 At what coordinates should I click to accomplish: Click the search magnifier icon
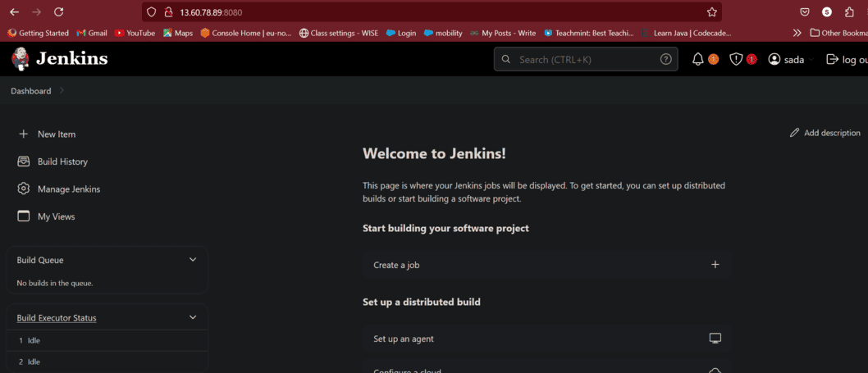pos(505,59)
